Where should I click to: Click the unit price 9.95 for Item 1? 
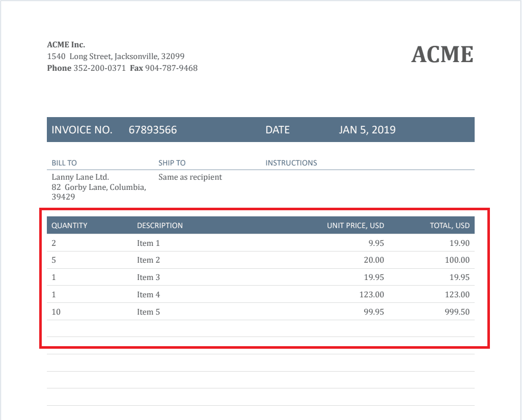376,243
